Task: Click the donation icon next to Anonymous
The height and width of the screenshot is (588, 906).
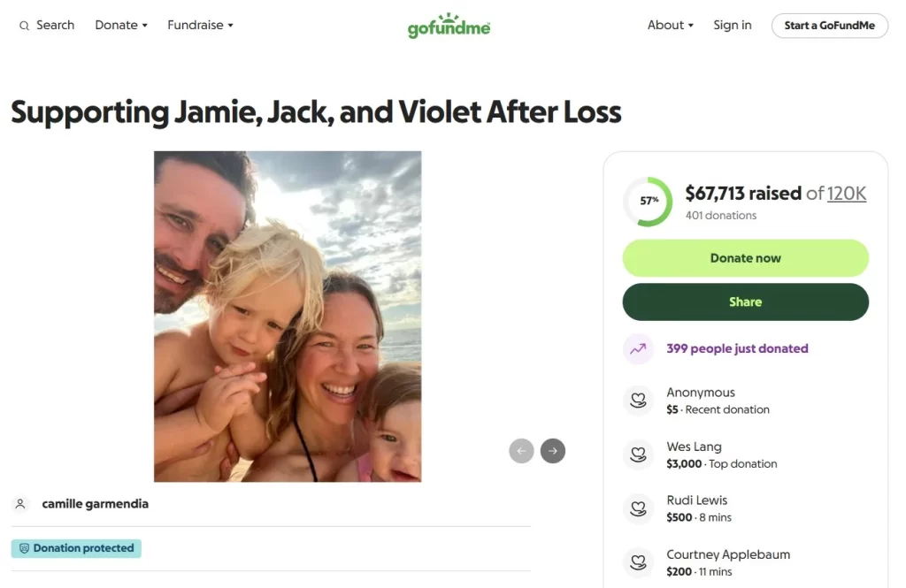Action: (x=638, y=401)
